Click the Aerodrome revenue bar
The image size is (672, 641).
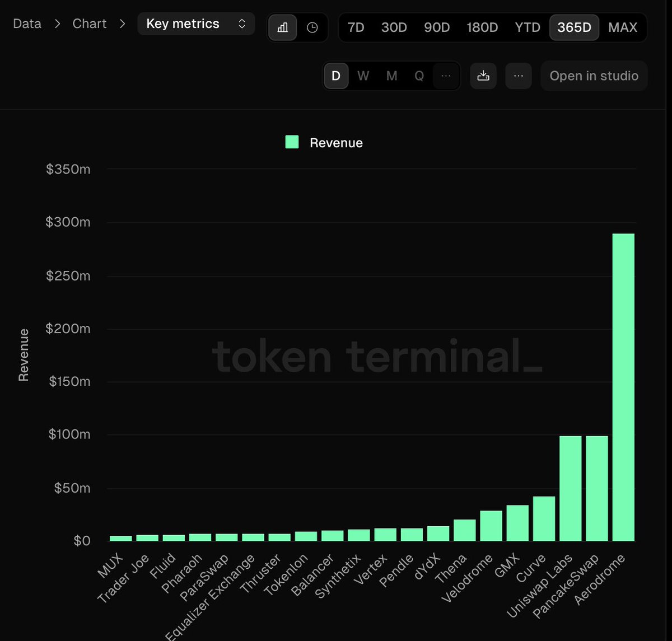click(x=623, y=387)
